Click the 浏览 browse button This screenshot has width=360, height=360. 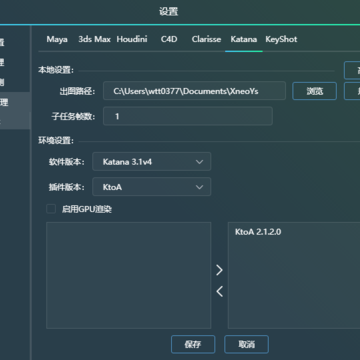(315, 91)
